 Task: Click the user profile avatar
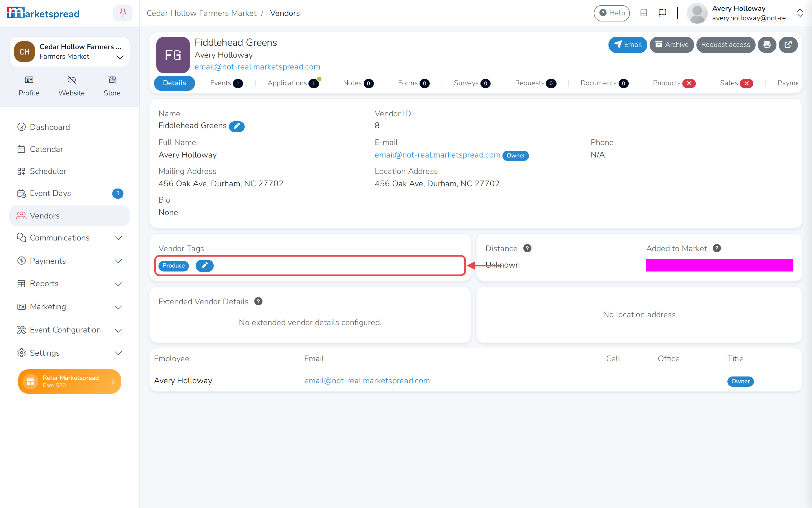pyautogui.click(x=697, y=13)
